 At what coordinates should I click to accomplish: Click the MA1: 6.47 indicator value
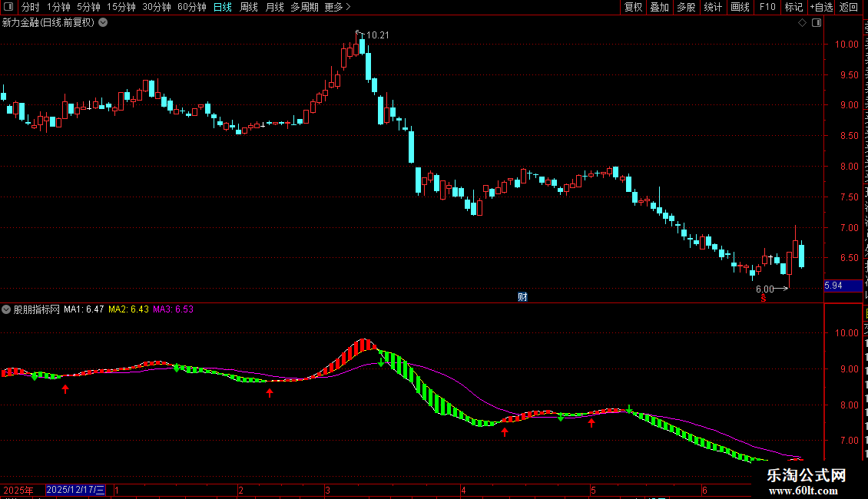coord(84,310)
